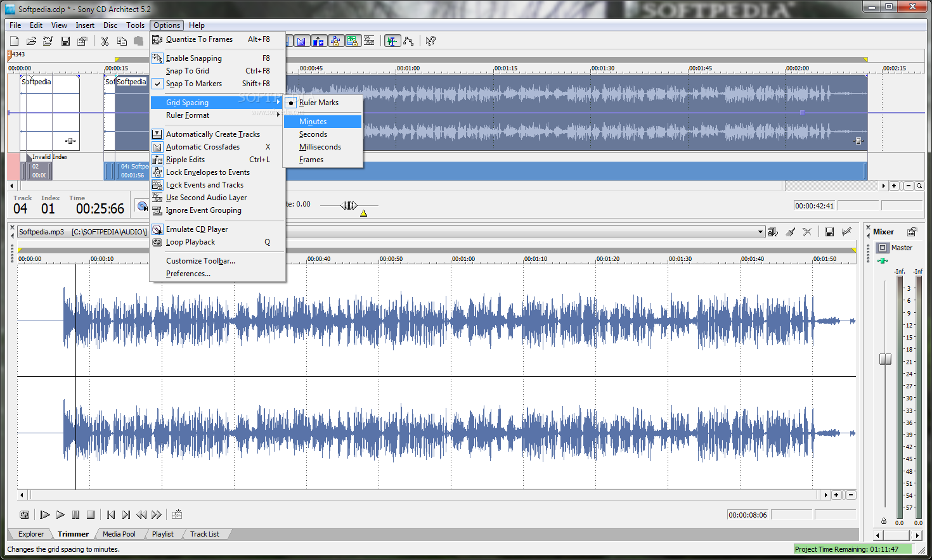
Task: Click Trimmer Play From Start button
Action: (x=45, y=514)
